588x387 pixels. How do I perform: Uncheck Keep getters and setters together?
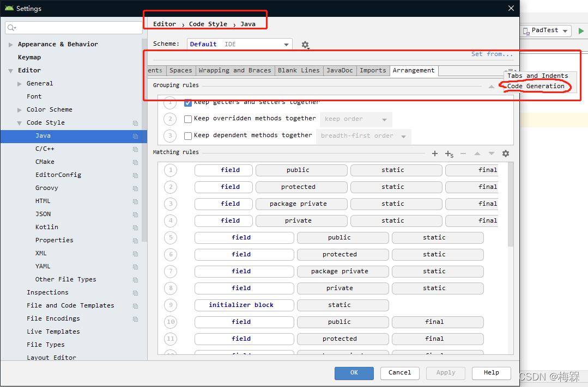(188, 102)
